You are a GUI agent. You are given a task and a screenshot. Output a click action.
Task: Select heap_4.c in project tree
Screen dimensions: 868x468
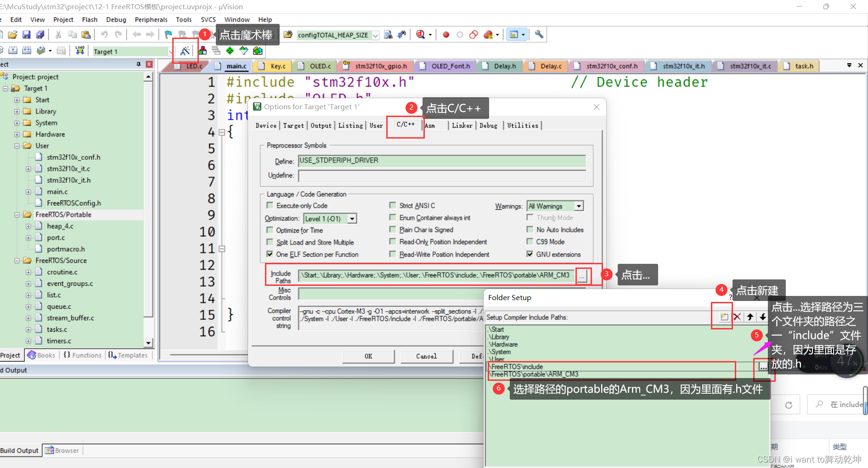pyautogui.click(x=60, y=226)
